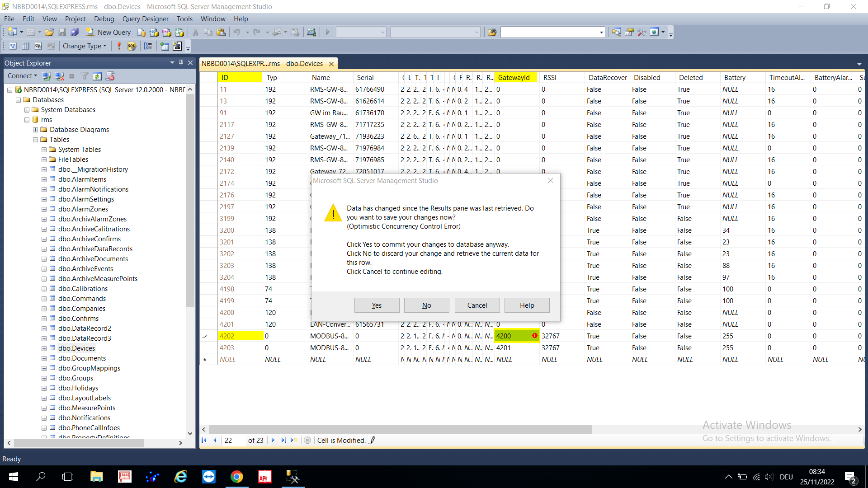868x488 pixels.
Task: Click Yes to commit changes
Action: click(377, 305)
